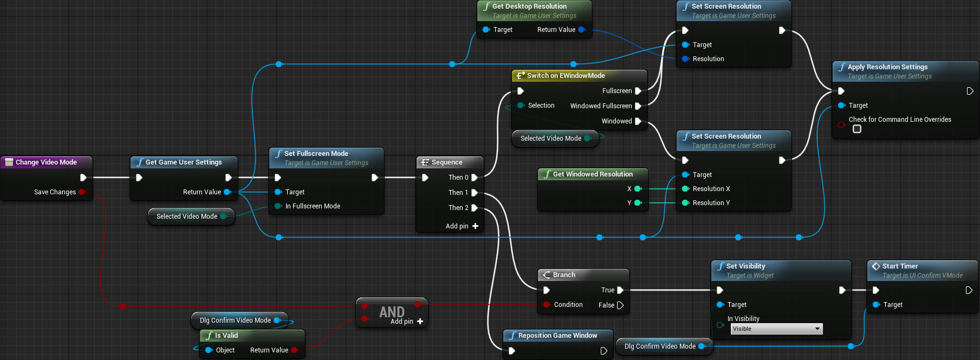Click the Apply Resolution Settings Target pin
The image size is (980, 360).
[841, 106]
